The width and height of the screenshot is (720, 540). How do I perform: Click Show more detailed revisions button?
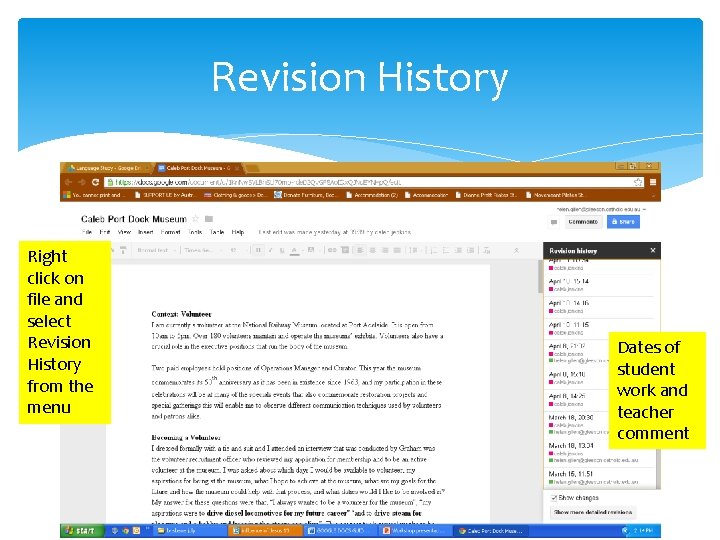[593, 512]
